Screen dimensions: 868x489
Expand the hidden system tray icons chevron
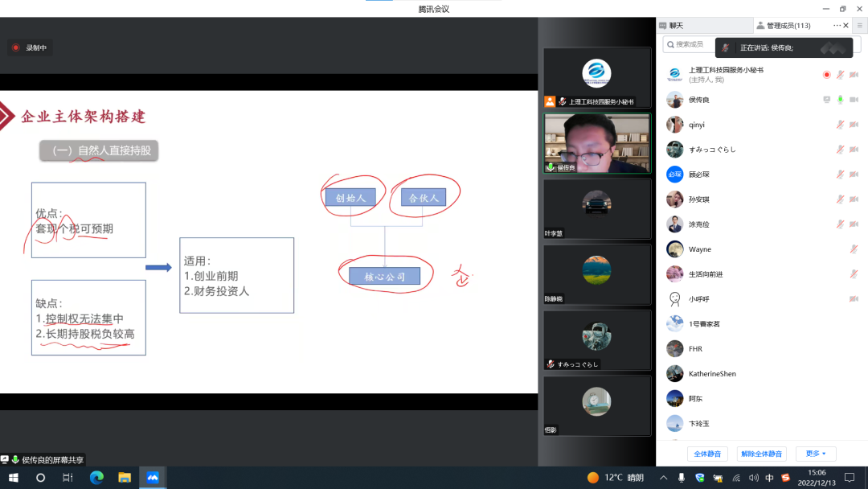click(x=663, y=478)
